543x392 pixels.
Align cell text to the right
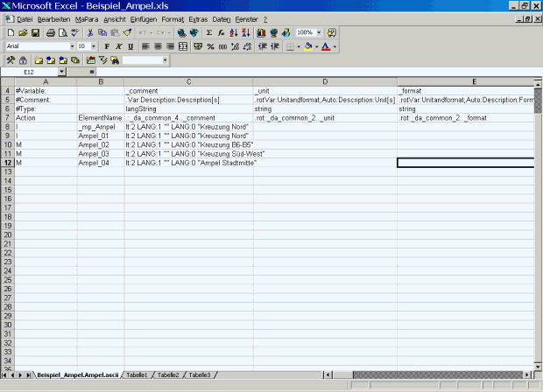(x=170, y=46)
